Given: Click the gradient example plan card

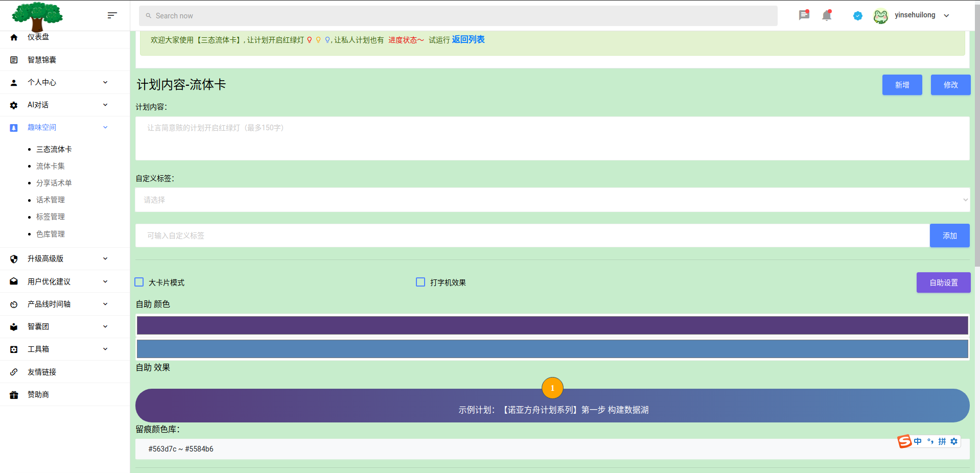Looking at the screenshot, I should (x=552, y=406).
